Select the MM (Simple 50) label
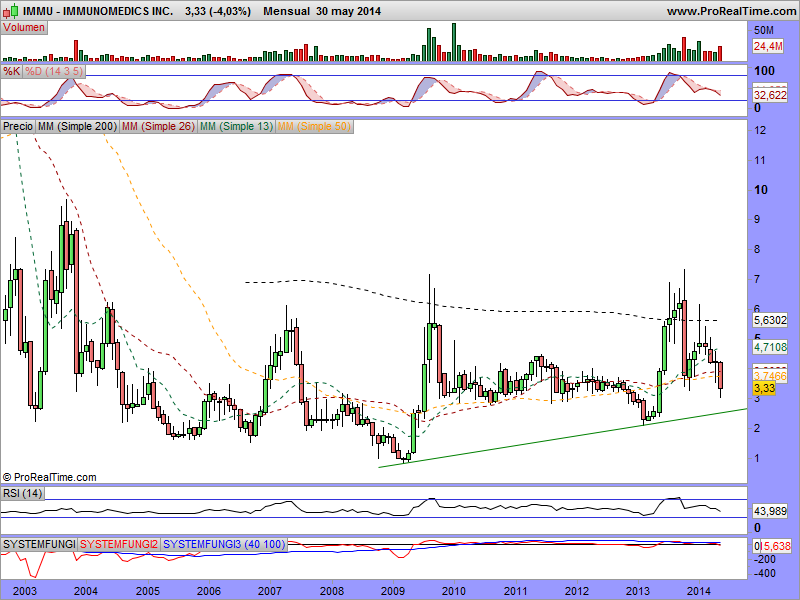800x600 pixels. coord(314,126)
